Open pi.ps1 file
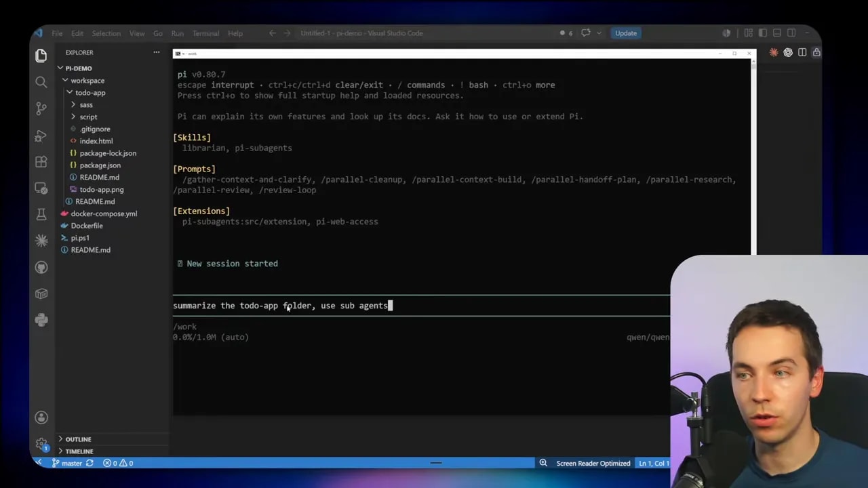 click(80, 238)
